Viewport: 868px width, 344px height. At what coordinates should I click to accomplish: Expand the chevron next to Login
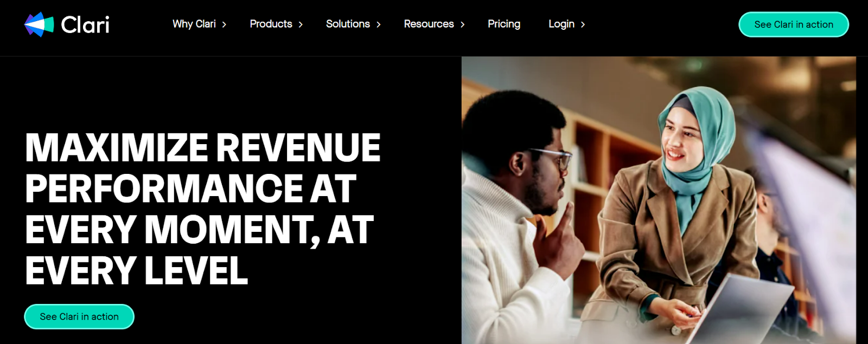click(583, 24)
